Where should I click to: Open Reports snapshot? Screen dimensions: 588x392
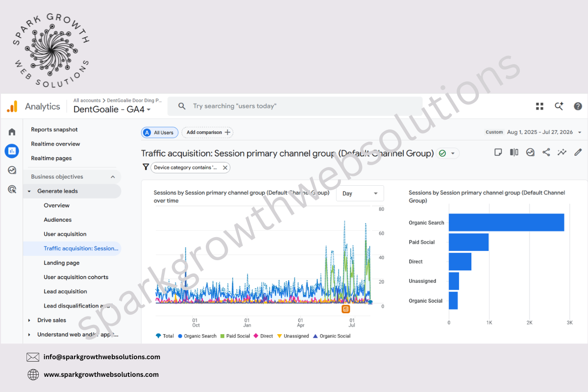tap(54, 130)
